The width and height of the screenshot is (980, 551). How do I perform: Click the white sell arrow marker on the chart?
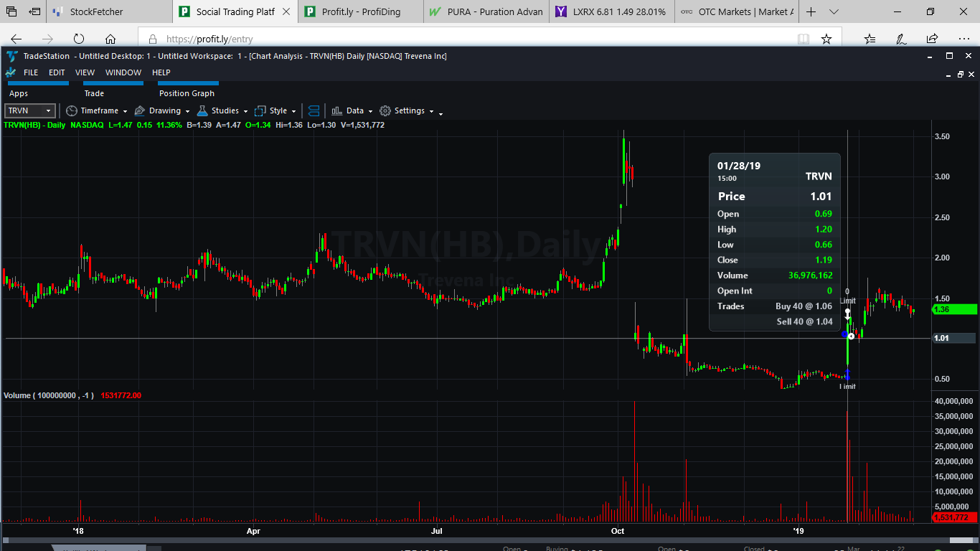pyautogui.click(x=847, y=314)
